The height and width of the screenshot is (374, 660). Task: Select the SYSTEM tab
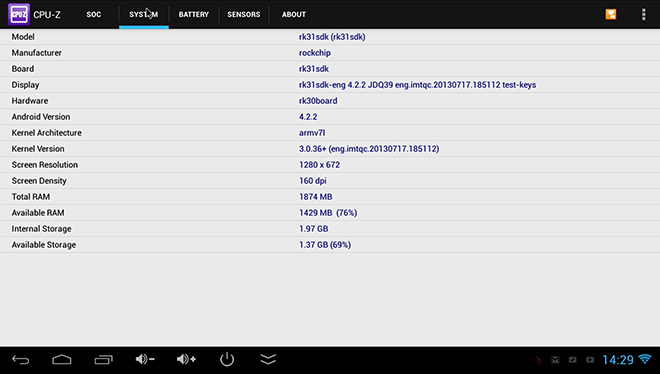point(144,14)
